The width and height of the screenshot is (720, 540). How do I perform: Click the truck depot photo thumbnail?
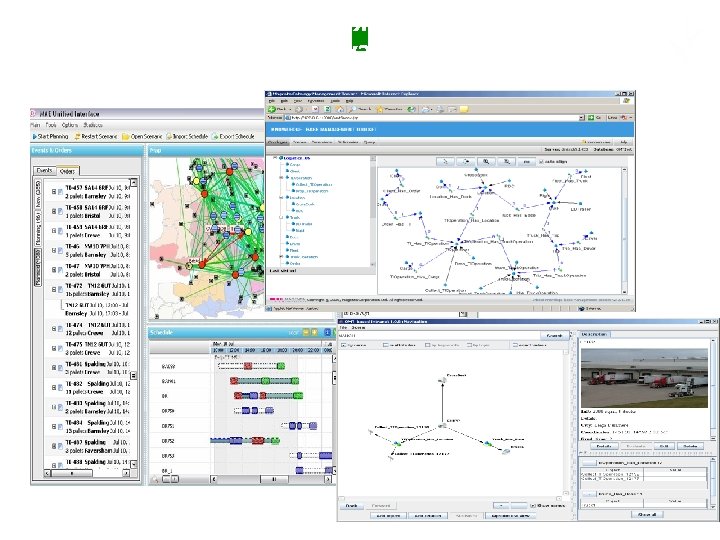(x=644, y=377)
